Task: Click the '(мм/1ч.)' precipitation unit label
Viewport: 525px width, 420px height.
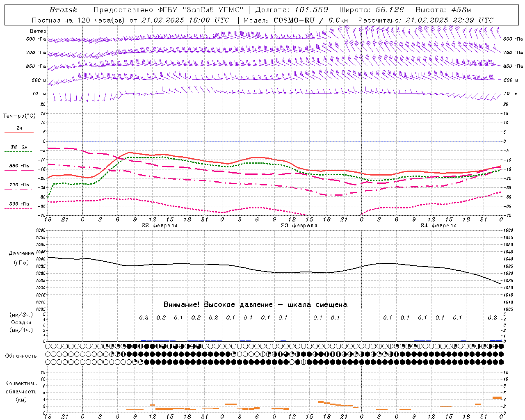Action: click(21, 330)
